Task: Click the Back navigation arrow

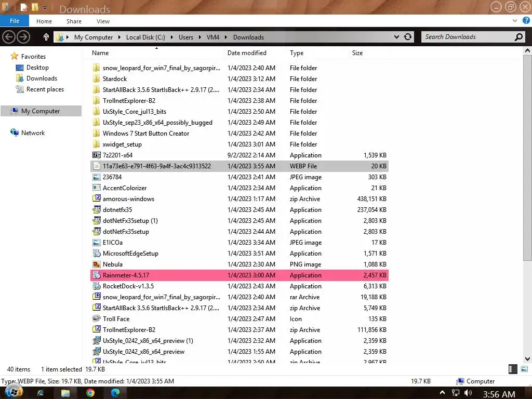Action: click(9, 37)
